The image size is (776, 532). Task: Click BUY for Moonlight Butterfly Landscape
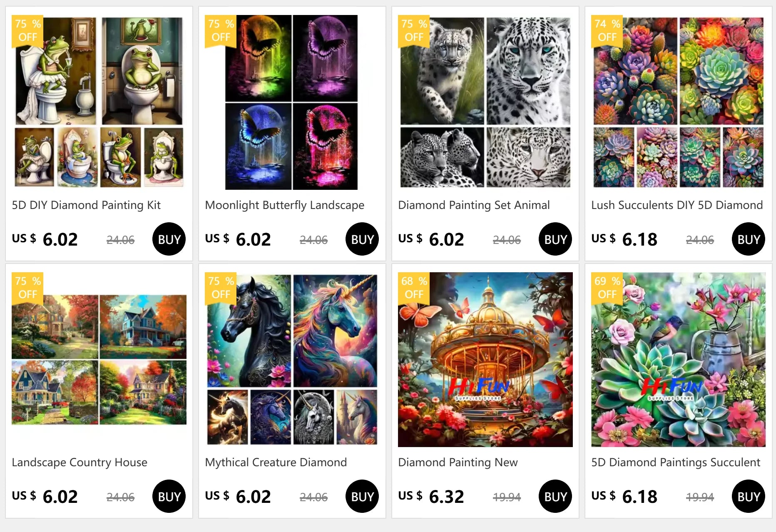pyautogui.click(x=362, y=239)
